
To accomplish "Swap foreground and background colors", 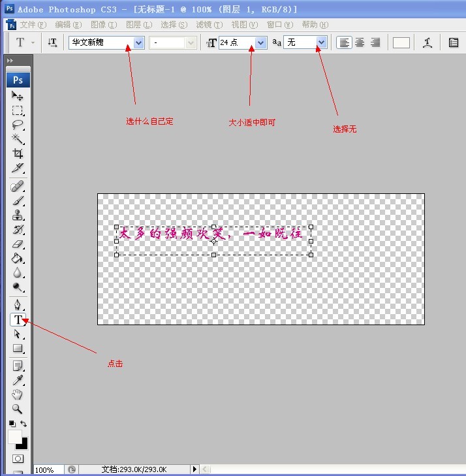I will tap(23, 424).
